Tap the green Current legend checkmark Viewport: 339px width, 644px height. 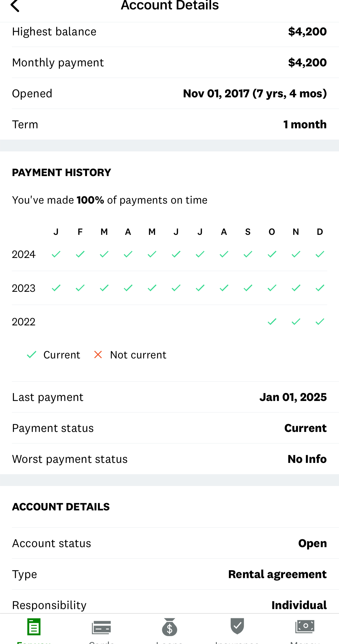(32, 355)
